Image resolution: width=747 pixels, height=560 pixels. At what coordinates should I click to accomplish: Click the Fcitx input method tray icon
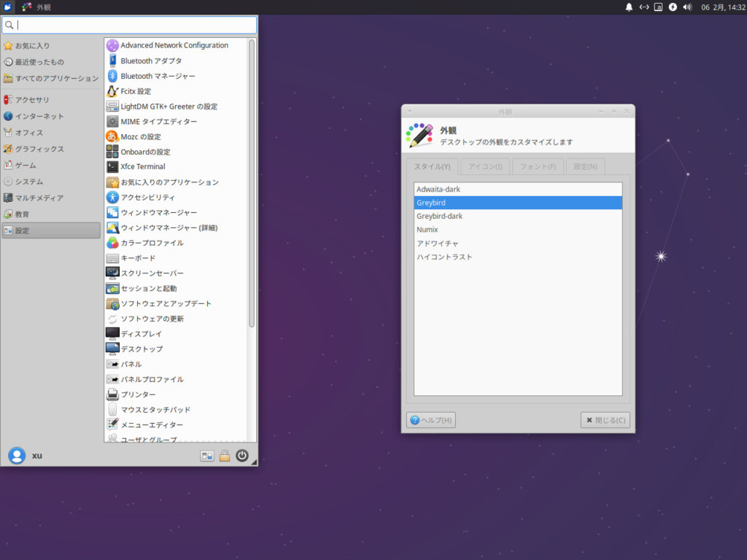pos(657,7)
